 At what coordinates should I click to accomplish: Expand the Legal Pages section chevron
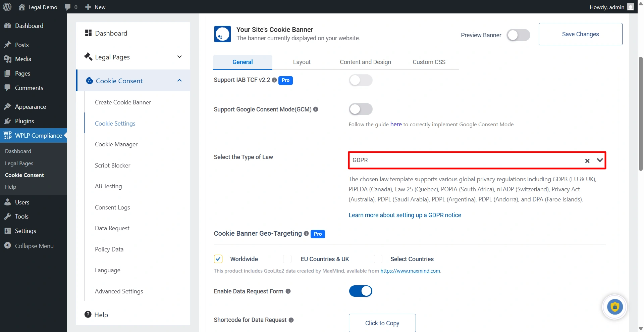179,57
